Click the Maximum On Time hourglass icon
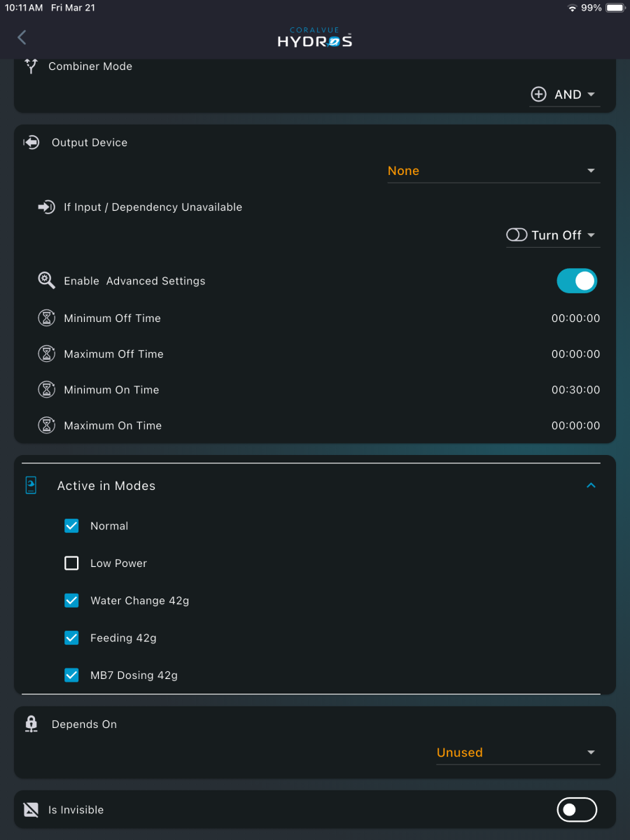The width and height of the screenshot is (630, 840). coord(46,426)
